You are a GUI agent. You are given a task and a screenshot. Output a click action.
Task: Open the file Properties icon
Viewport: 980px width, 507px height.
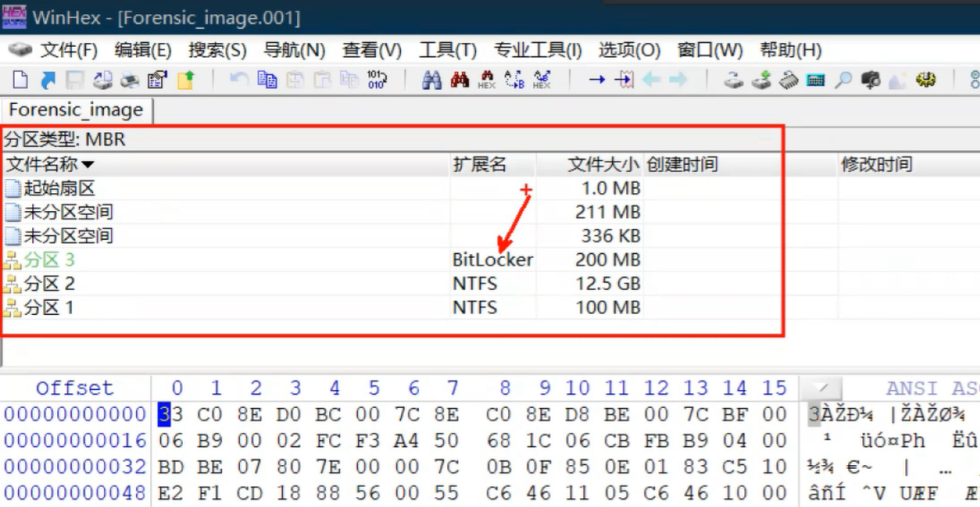tap(157, 80)
